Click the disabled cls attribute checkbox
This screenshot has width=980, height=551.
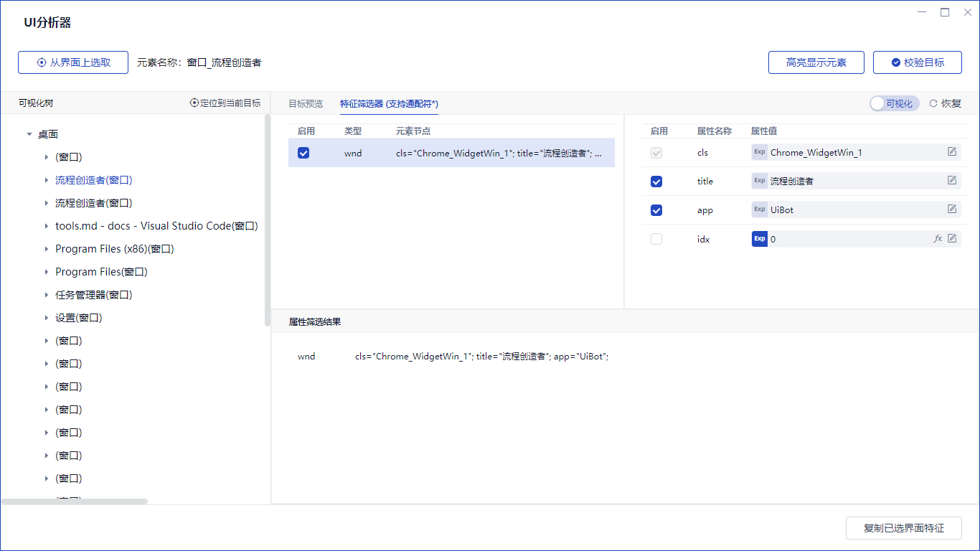[656, 153]
